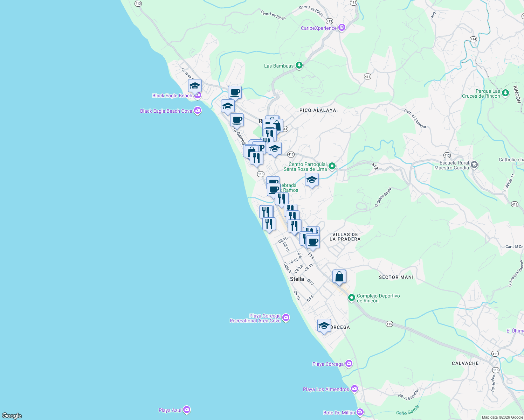The image size is (524, 420).
Task: Click the green marker at Centro Parroquial Santa Rosa
Action: [x=332, y=166]
